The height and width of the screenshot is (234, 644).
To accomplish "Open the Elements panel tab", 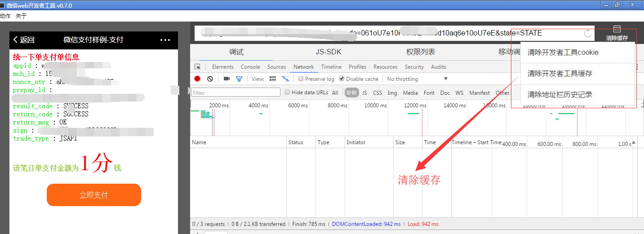I will pos(223,67).
